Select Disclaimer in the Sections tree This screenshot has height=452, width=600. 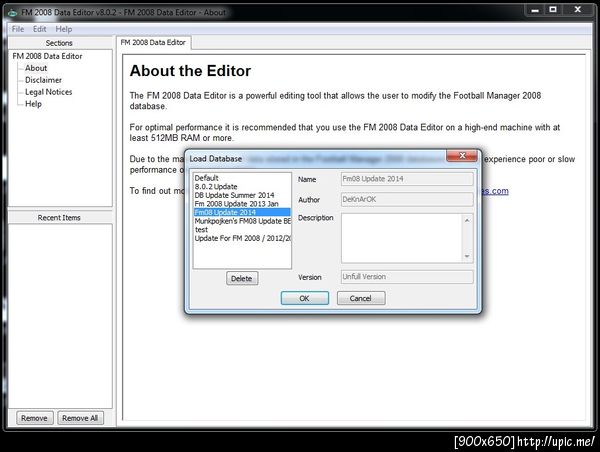click(x=43, y=80)
